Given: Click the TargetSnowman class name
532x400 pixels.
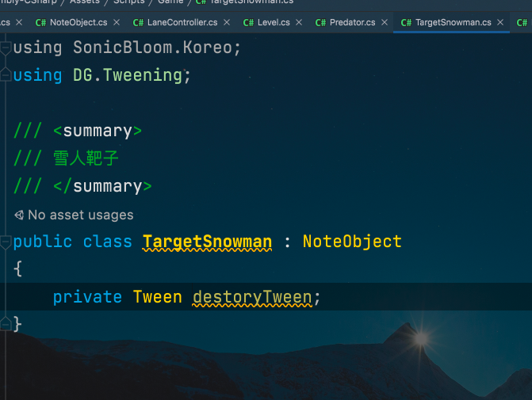Looking at the screenshot, I should (x=207, y=242).
